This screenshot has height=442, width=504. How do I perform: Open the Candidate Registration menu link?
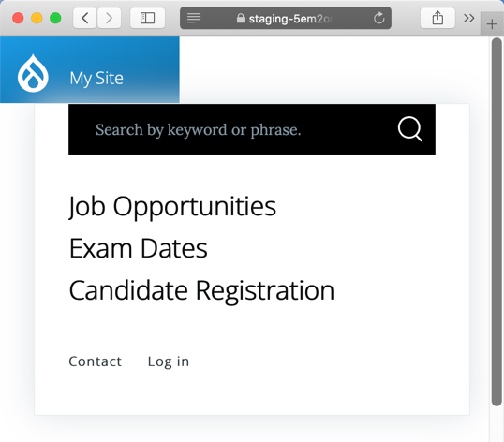pyautogui.click(x=201, y=291)
